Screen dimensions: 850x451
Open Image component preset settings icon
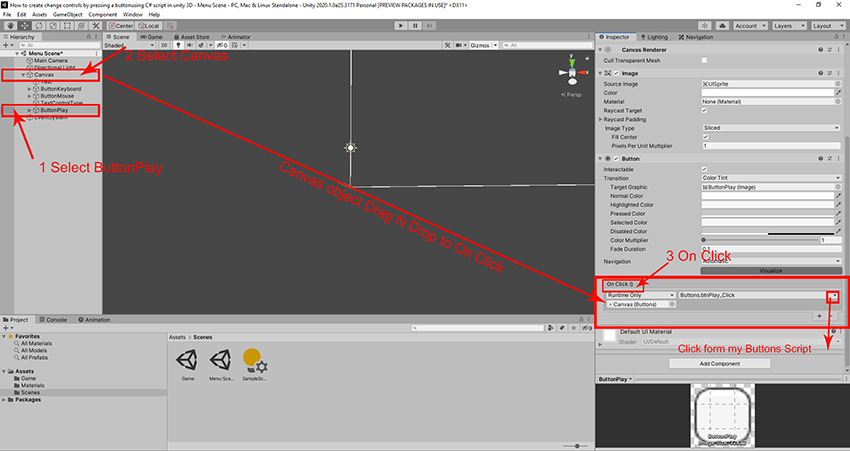coord(830,73)
